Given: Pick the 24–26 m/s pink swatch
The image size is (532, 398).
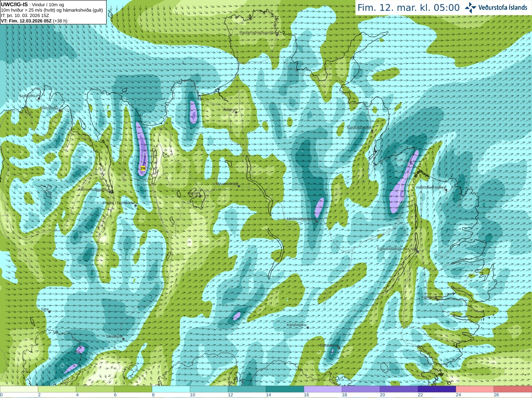Looking at the screenshot, I should tap(475, 389).
